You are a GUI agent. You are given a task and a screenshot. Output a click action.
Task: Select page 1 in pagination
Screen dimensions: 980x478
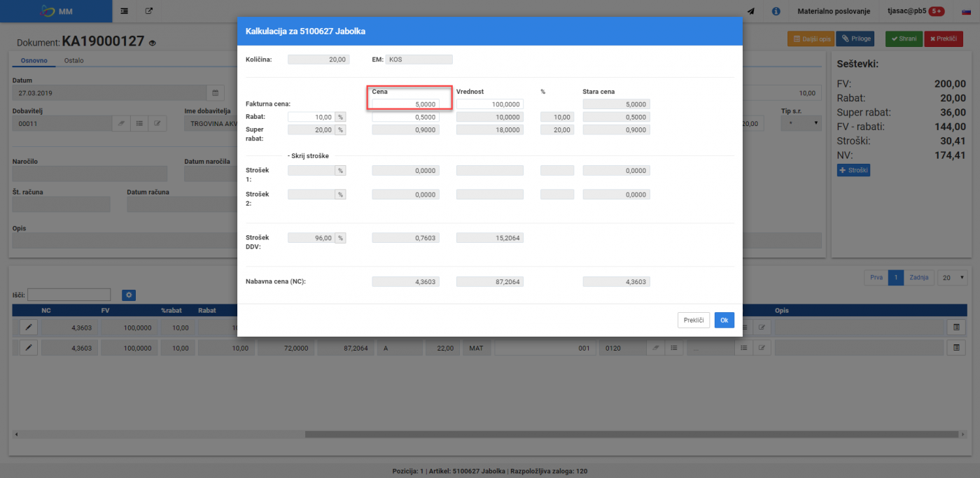tap(896, 277)
